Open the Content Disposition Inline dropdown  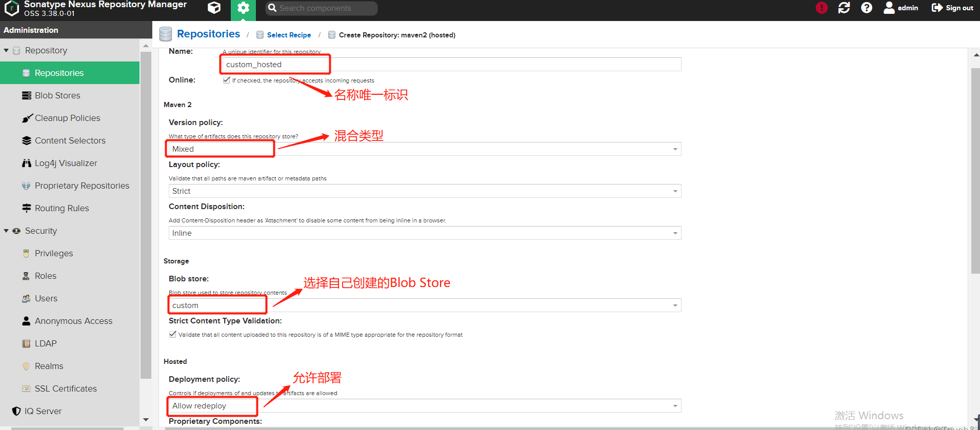point(425,233)
